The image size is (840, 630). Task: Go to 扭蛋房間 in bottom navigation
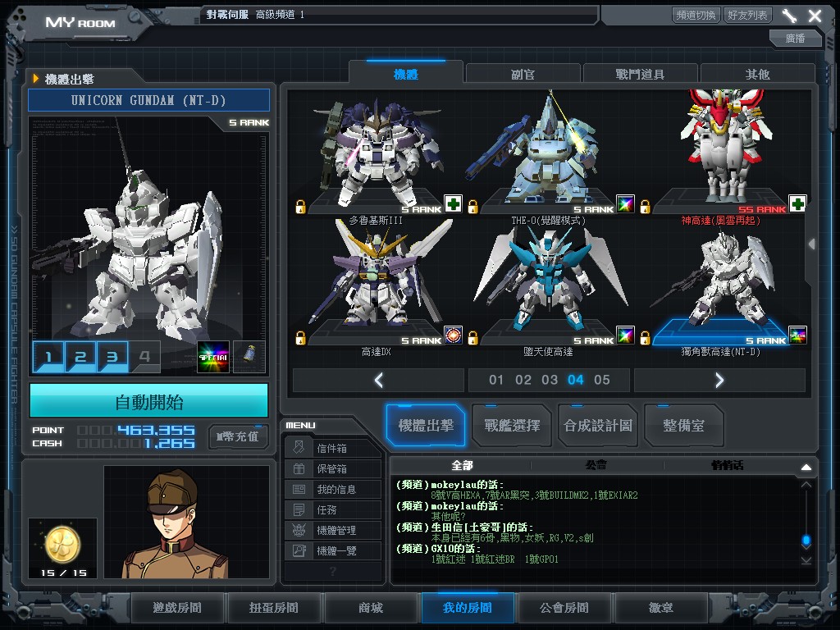[x=274, y=608]
